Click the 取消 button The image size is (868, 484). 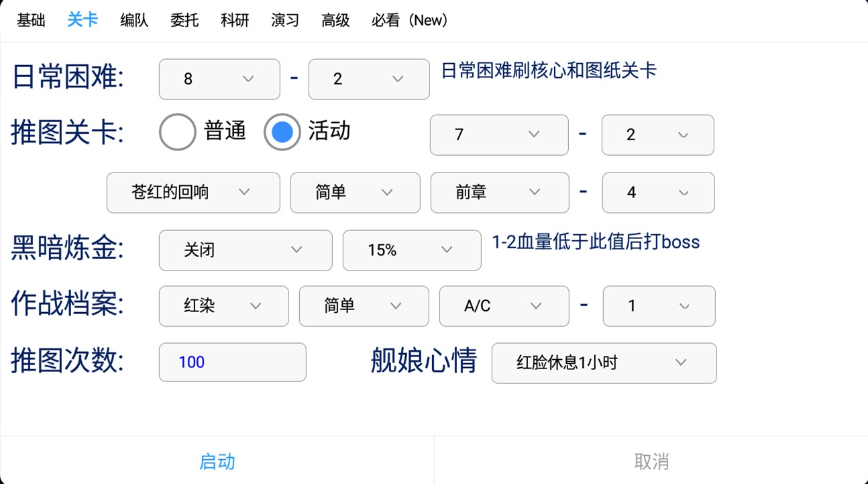coord(651,461)
